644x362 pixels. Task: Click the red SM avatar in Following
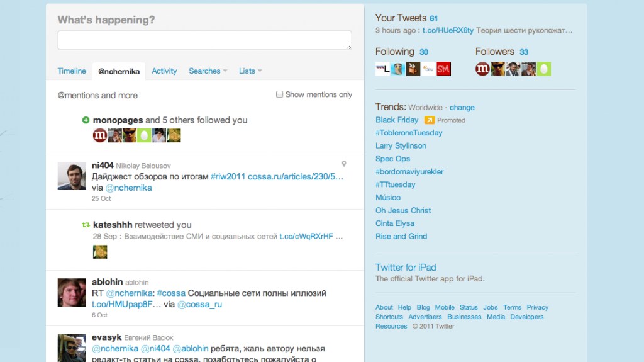pos(443,69)
